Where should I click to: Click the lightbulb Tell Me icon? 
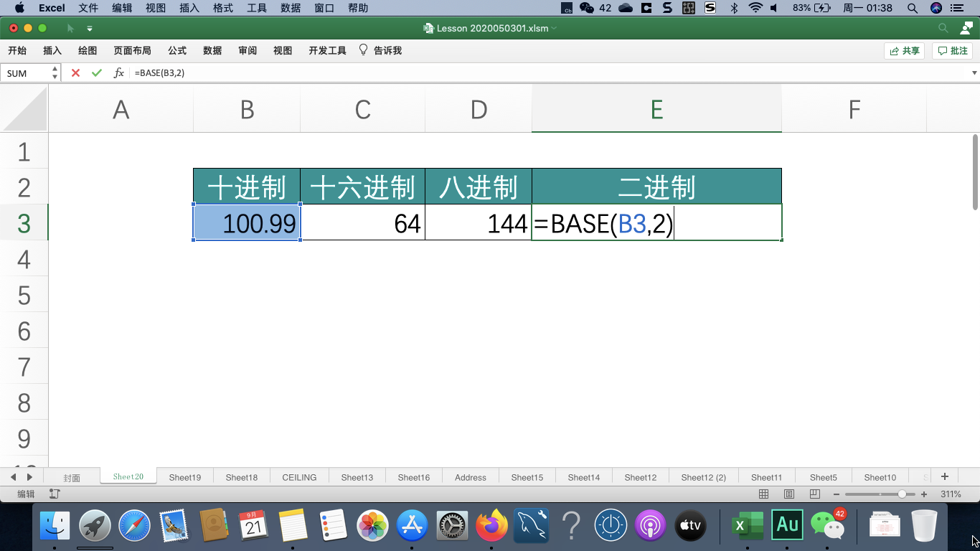pyautogui.click(x=363, y=50)
